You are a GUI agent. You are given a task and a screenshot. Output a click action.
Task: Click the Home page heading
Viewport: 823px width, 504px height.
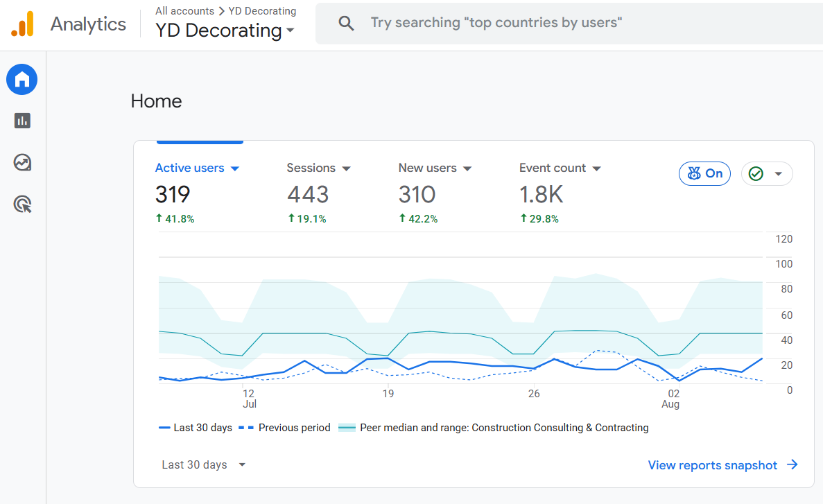tap(157, 101)
